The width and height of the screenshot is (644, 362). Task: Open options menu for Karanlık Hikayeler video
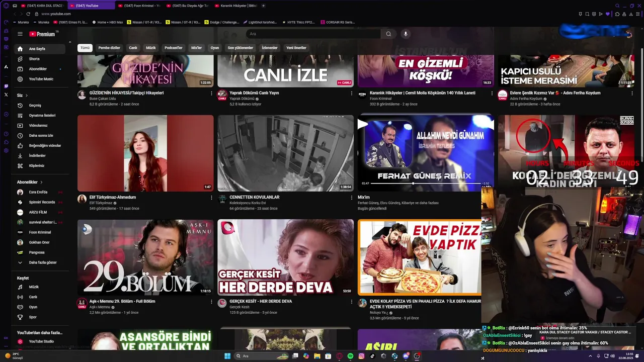(492, 93)
